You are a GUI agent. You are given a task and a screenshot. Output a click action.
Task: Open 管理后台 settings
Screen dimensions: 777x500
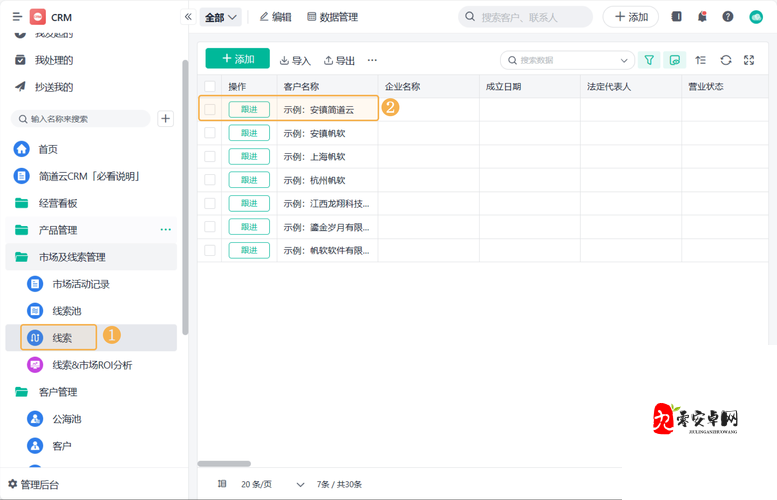point(34,484)
